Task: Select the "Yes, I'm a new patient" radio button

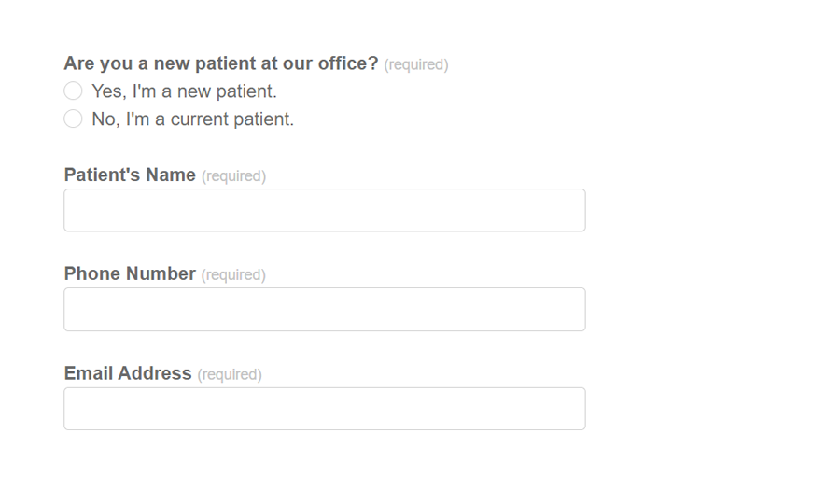Action: 73,91
